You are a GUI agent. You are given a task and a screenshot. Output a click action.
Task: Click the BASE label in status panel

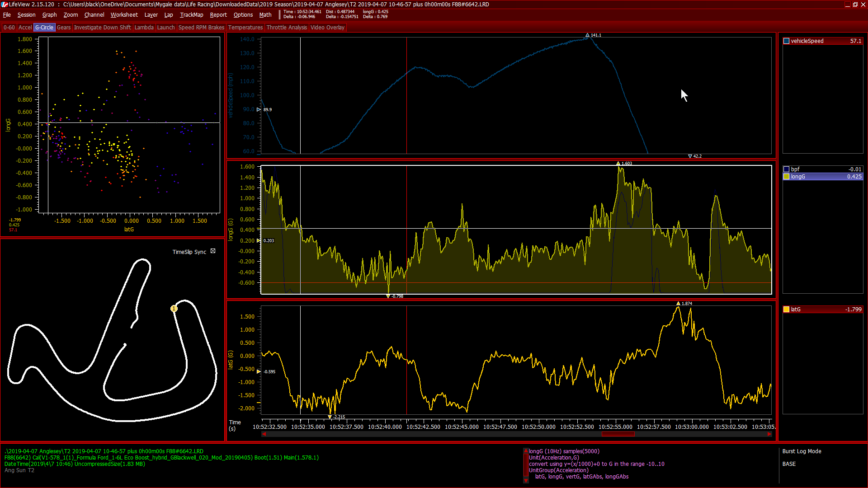click(789, 464)
